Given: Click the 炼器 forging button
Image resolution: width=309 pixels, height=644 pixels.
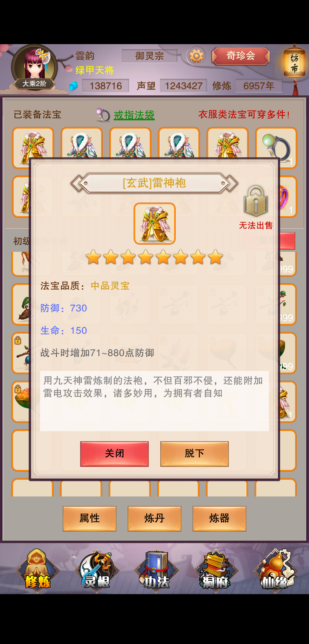Looking at the screenshot, I should tap(219, 519).
